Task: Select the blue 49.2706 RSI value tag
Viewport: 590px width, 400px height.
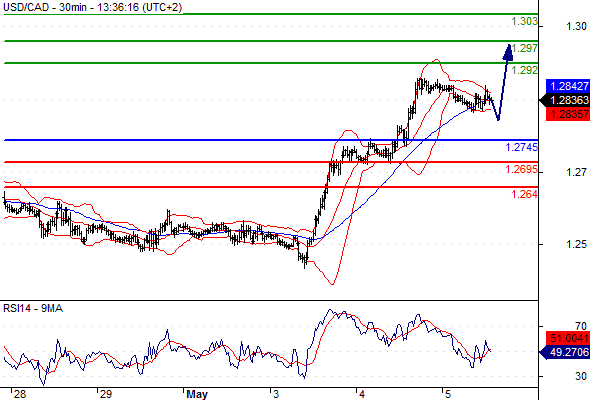Action: pyautogui.click(x=565, y=352)
